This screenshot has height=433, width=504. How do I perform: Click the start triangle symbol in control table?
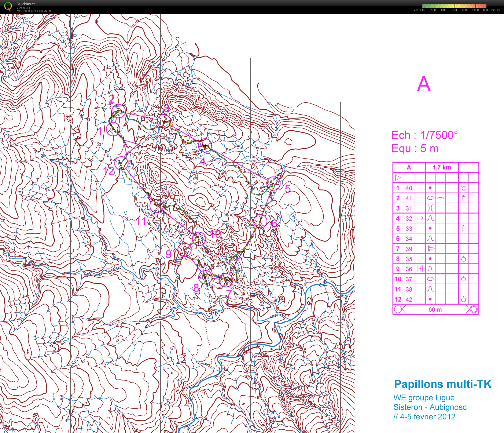pos(398,178)
